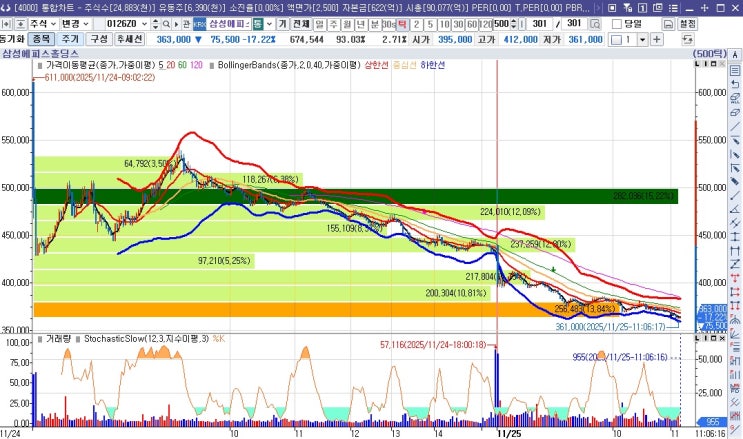Click the play arrow next to search
743x439 pixels.
click(176, 24)
